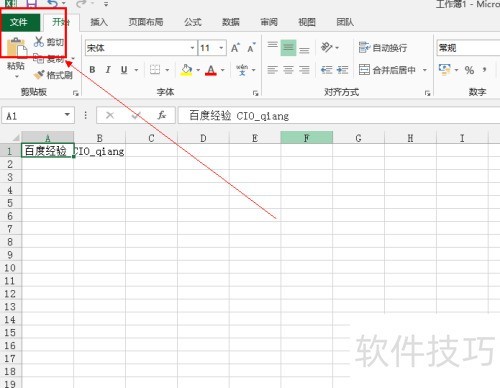The height and width of the screenshot is (388, 500).
Task: Apply the red font color A
Action: pyautogui.click(x=211, y=70)
